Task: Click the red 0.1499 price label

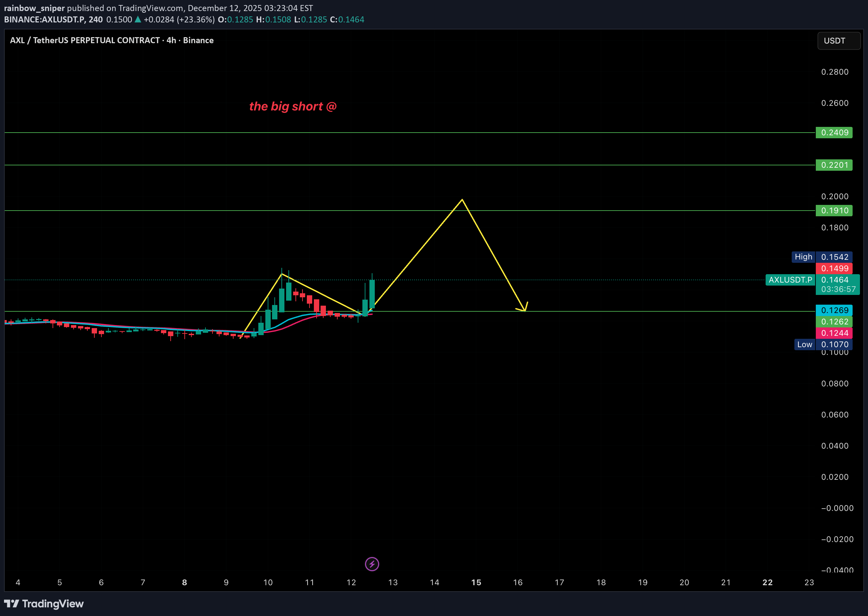Action: pyautogui.click(x=834, y=268)
